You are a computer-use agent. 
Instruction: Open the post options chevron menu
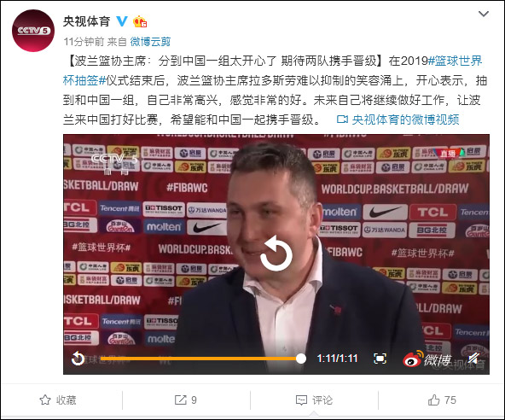(x=484, y=14)
